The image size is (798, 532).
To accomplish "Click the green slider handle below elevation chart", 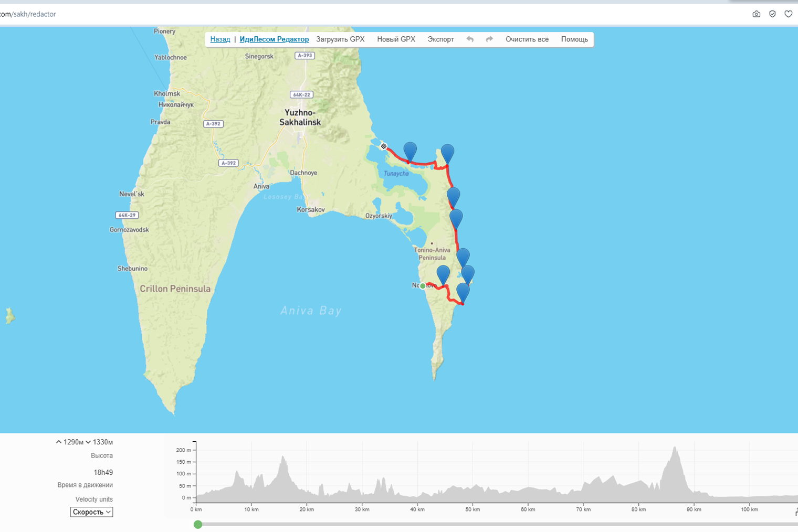I will pyautogui.click(x=198, y=525).
